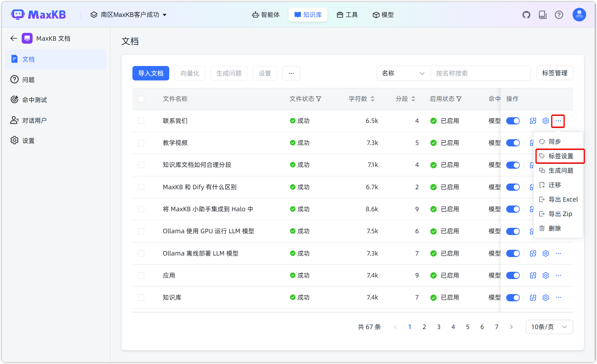Screen dimensions: 597x364
Task: Disable the toggle for 教学视频
Action: tap(513, 143)
